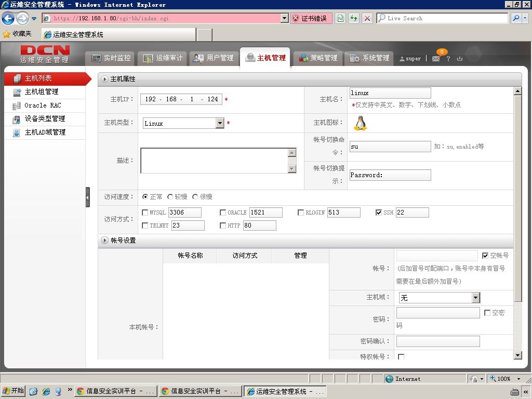This screenshot has width=532, height=399.
Task: Click the help question mark icon
Action: pyautogui.click(x=448, y=58)
